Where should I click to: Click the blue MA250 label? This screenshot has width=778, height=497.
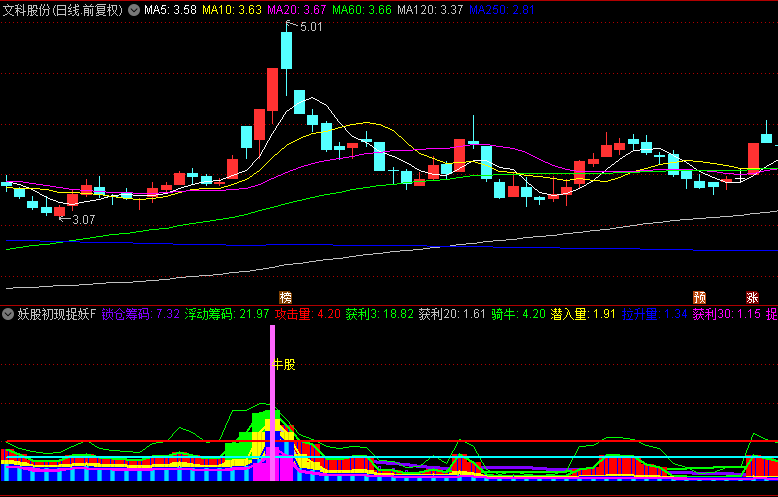(x=502, y=10)
